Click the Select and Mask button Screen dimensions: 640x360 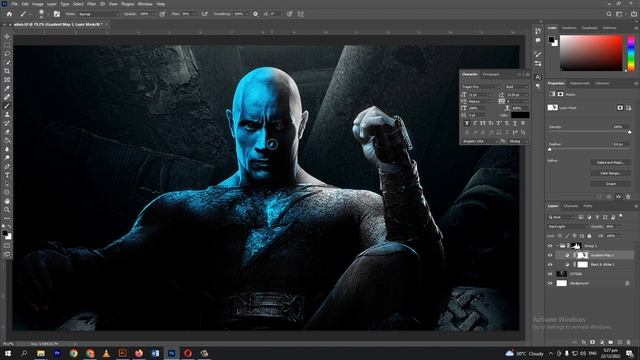[x=610, y=163]
